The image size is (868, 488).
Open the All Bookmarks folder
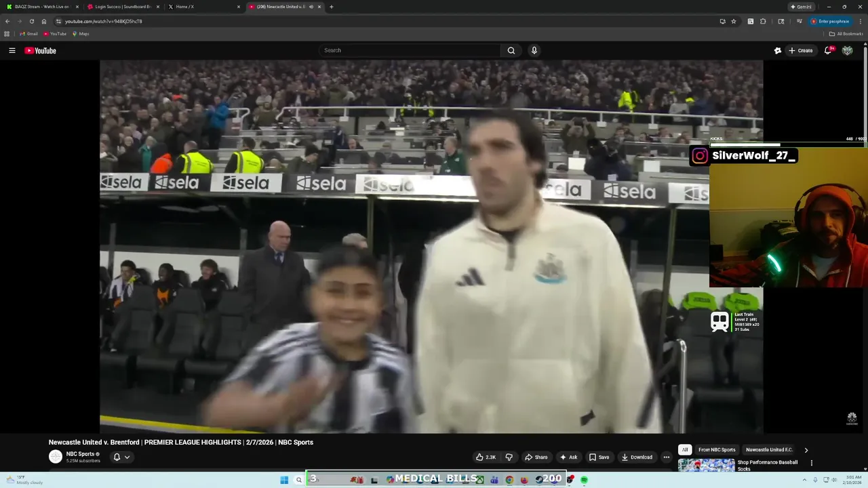pos(846,34)
